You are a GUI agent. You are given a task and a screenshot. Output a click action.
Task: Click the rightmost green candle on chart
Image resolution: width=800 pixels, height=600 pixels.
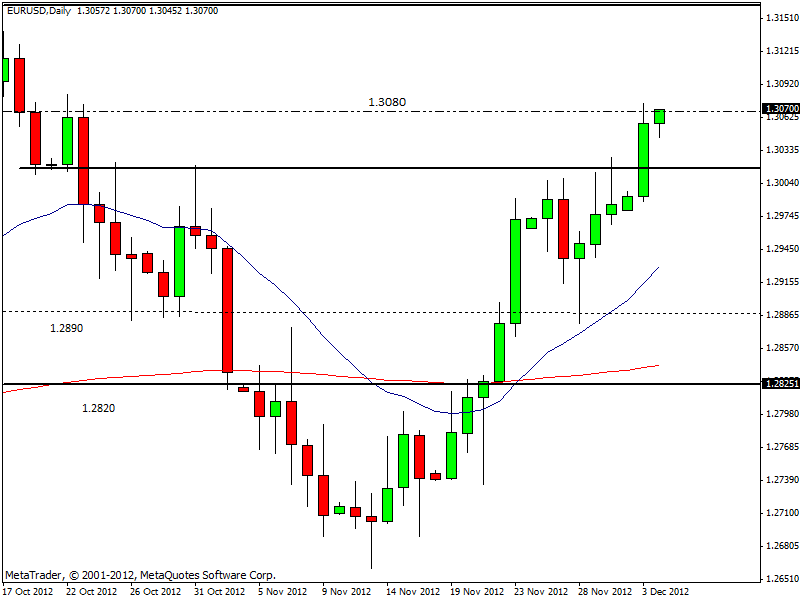tap(660, 116)
